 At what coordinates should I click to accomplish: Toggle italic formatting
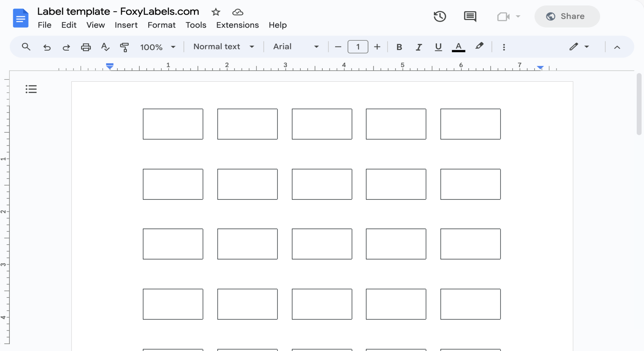click(418, 47)
